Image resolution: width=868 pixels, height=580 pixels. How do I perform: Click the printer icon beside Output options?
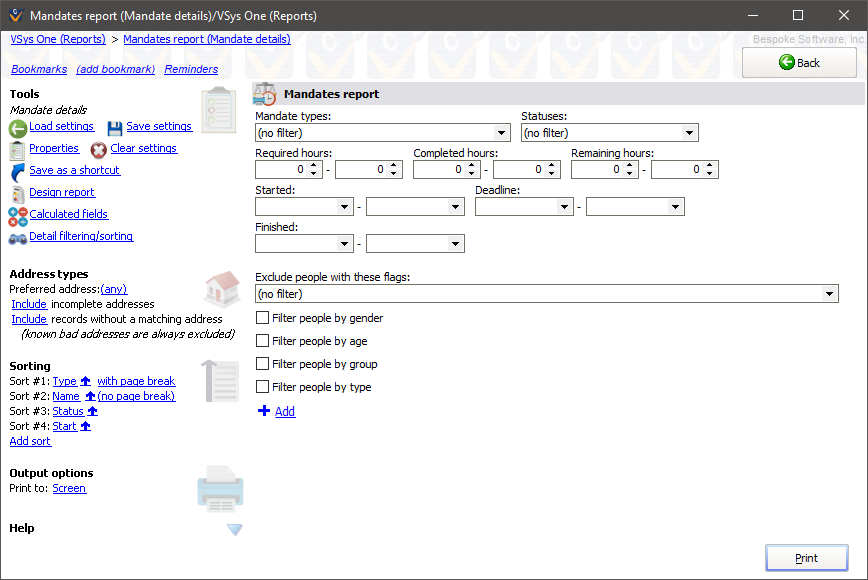(x=220, y=489)
